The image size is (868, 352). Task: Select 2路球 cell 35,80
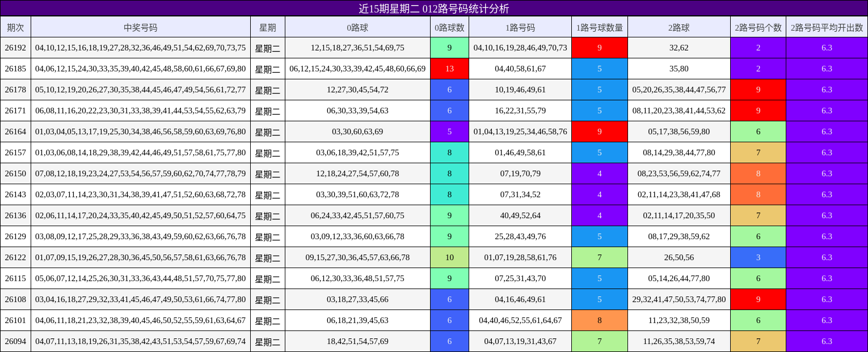click(x=679, y=69)
